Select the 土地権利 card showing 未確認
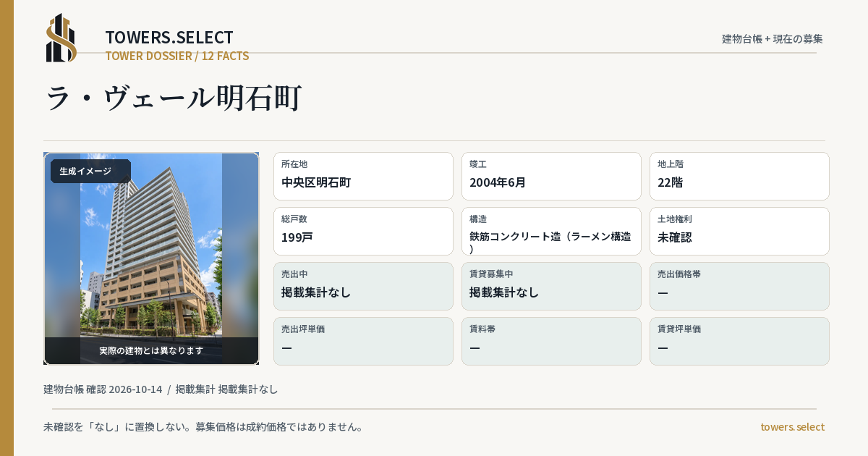868x456 pixels. coord(739,231)
